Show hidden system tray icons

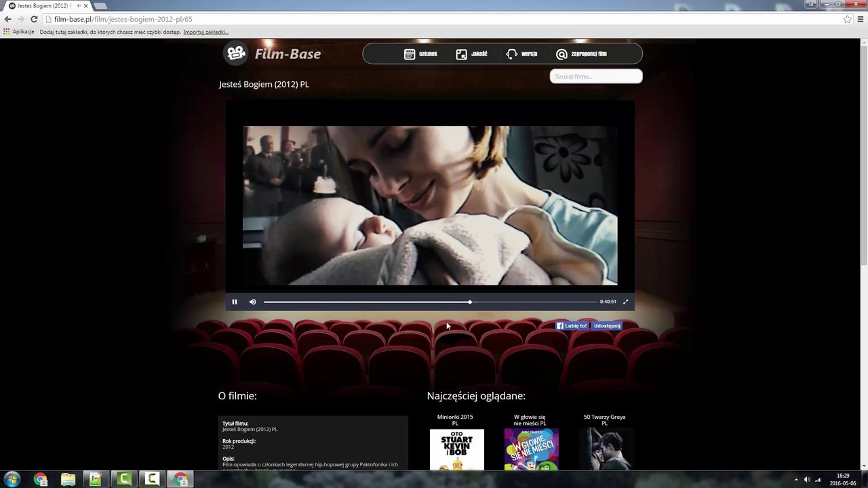click(796, 480)
